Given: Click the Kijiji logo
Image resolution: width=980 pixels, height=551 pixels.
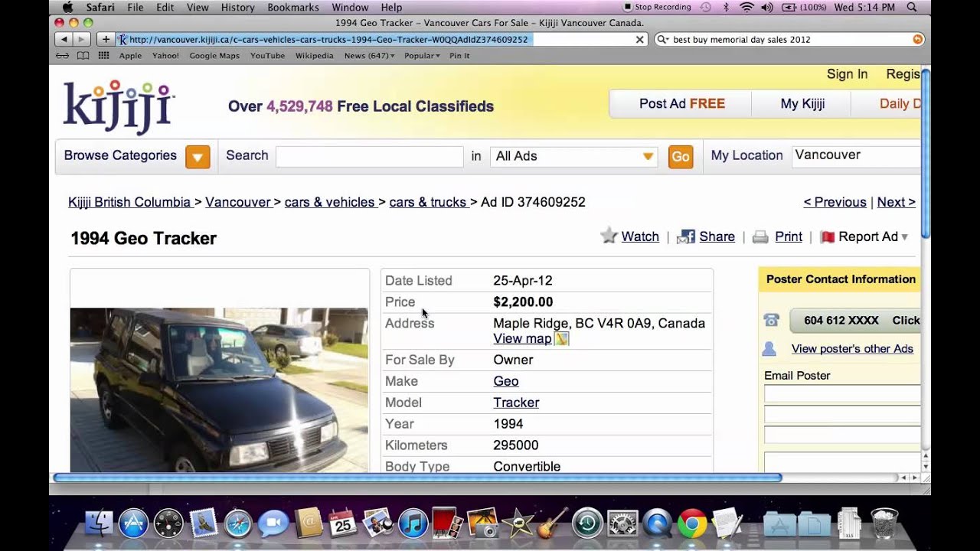Looking at the screenshot, I should (119, 106).
